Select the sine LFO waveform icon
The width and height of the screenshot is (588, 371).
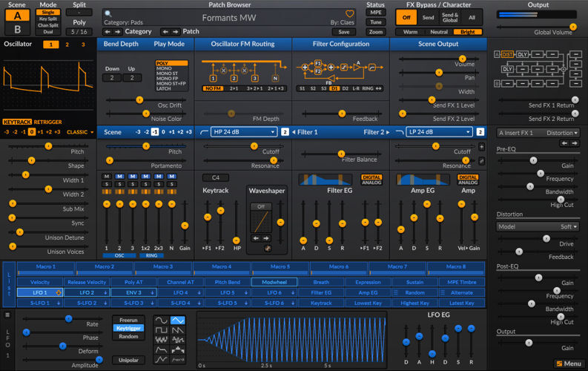click(161, 320)
